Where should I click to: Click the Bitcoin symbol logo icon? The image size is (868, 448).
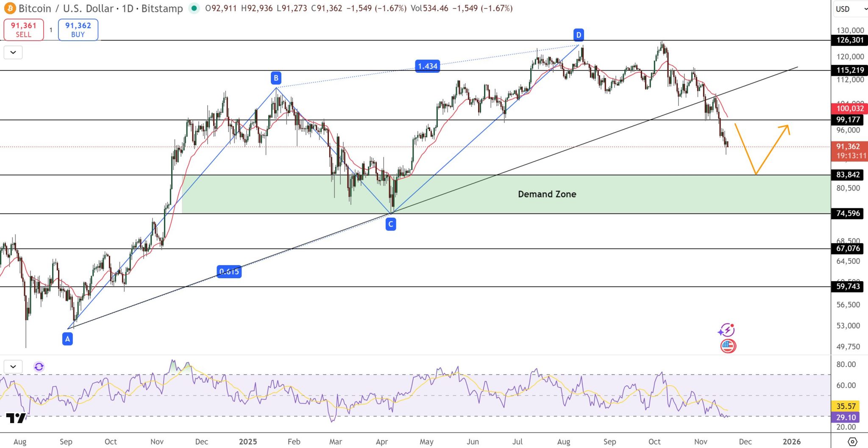[9, 8]
